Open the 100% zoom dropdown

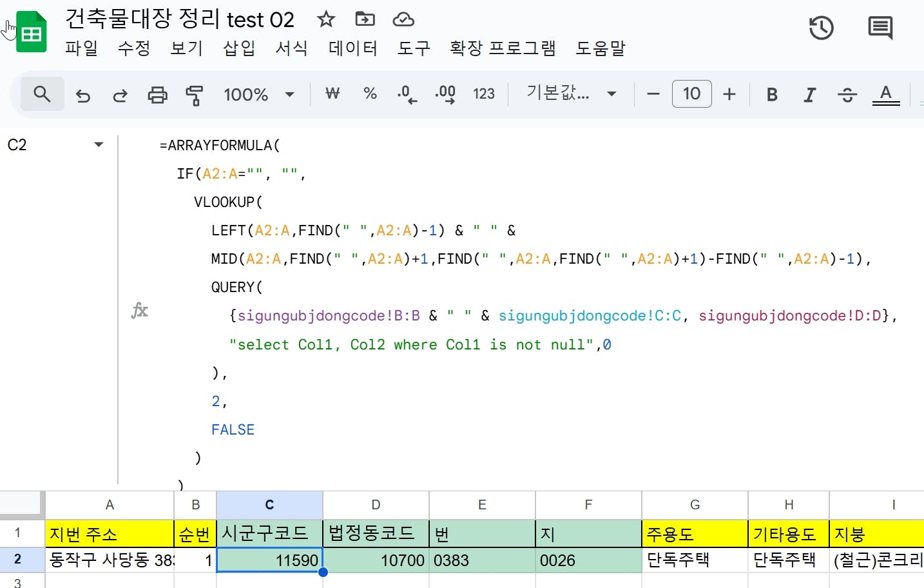[x=259, y=95]
